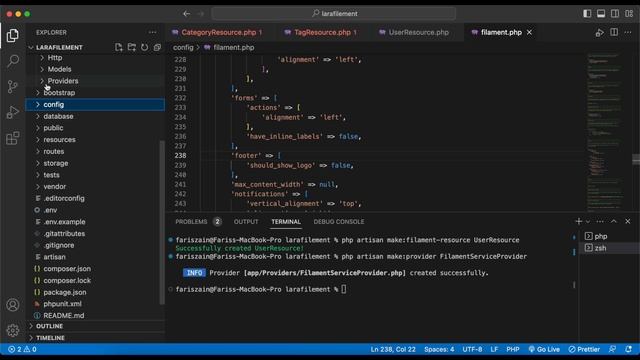Refresh the Explorer file tree
Screen dimensions: 640x360
tap(144, 47)
